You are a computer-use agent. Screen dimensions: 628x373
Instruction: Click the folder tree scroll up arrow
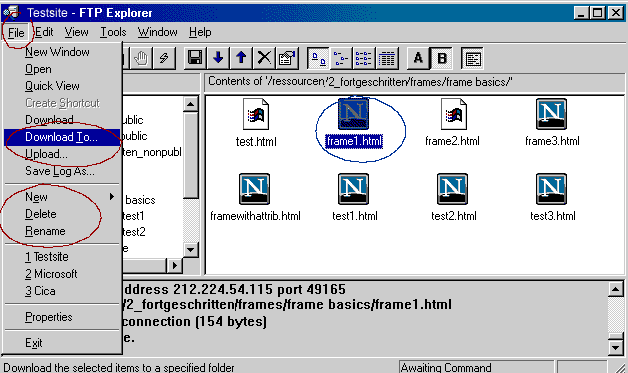click(191, 105)
